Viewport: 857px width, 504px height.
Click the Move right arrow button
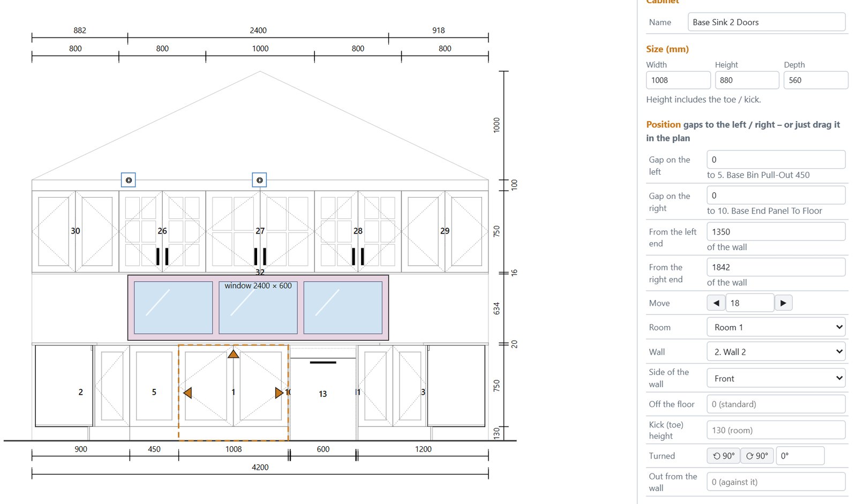point(783,303)
